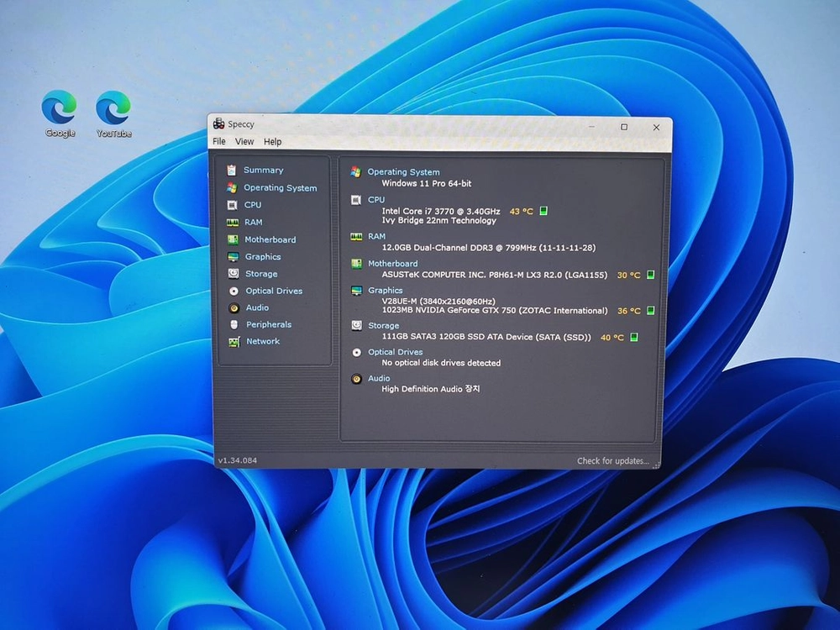Select the CPU section in sidebar
This screenshot has width=840, height=630.
[253, 205]
